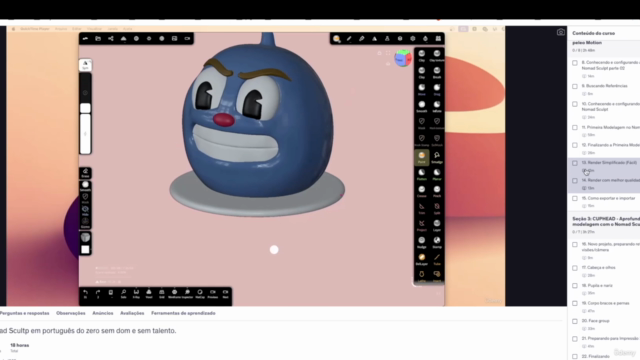Open the material sphere preview
The width and height of the screenshot is (640, 360).
tap(85, 237)
